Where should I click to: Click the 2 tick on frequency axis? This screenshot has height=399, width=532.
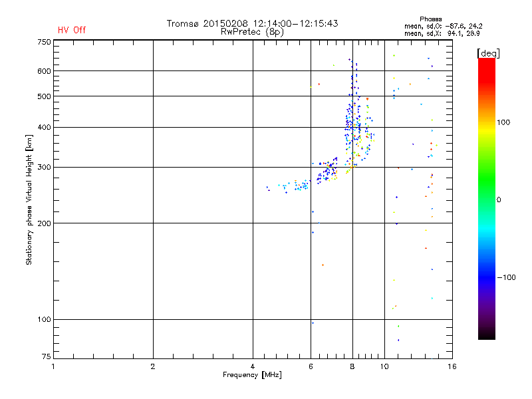click(153, 366)
